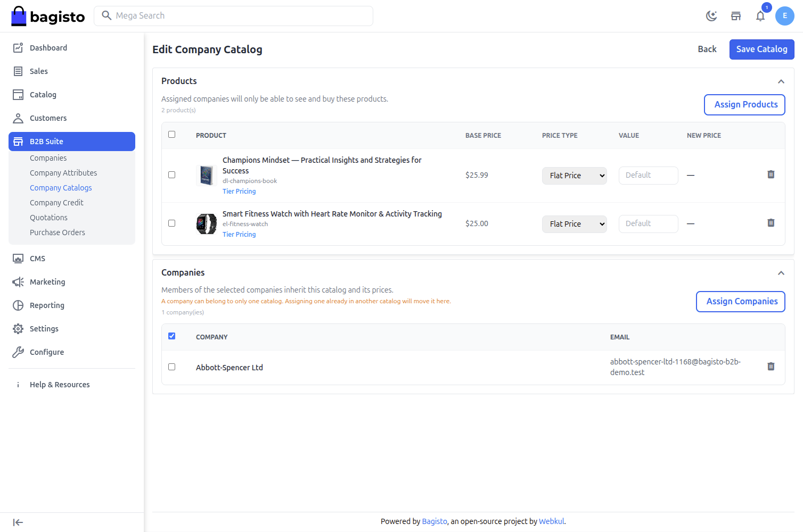
Task: Open the Webkul footer link
Action: click(551, 521)
